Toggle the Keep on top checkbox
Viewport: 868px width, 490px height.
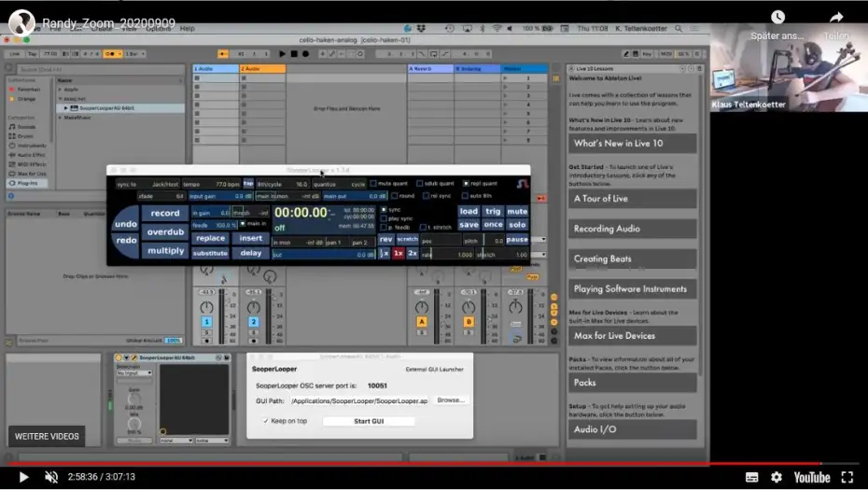(266, 421)
